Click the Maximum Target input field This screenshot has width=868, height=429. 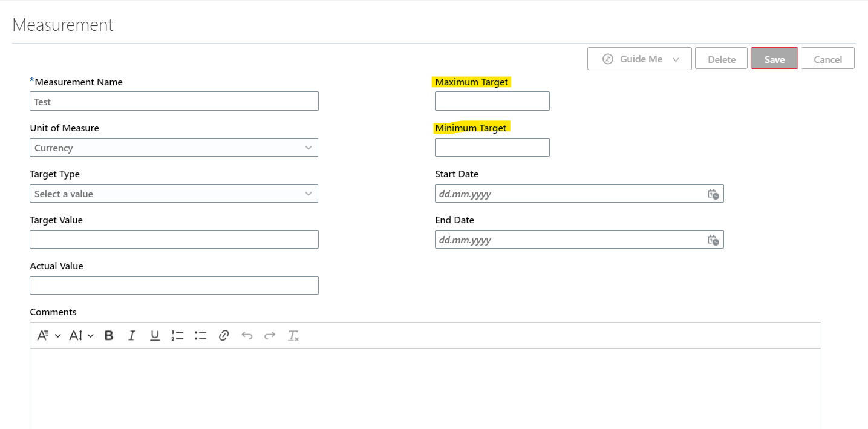[492, 100]
